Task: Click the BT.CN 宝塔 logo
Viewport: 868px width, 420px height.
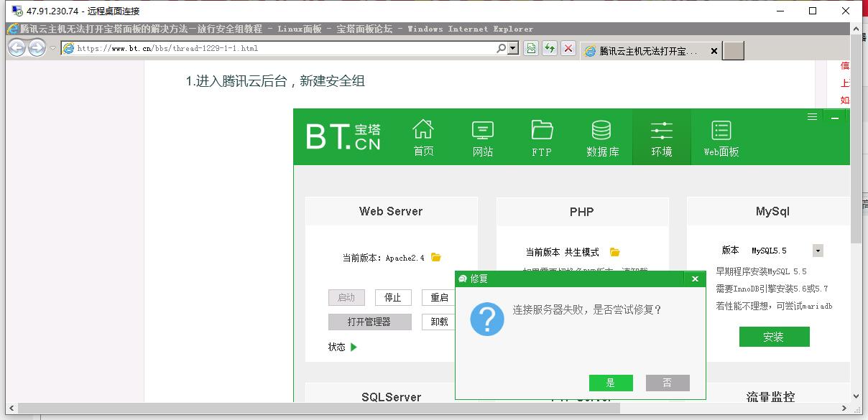Action: pyautogui.click(x=343, y=136)
